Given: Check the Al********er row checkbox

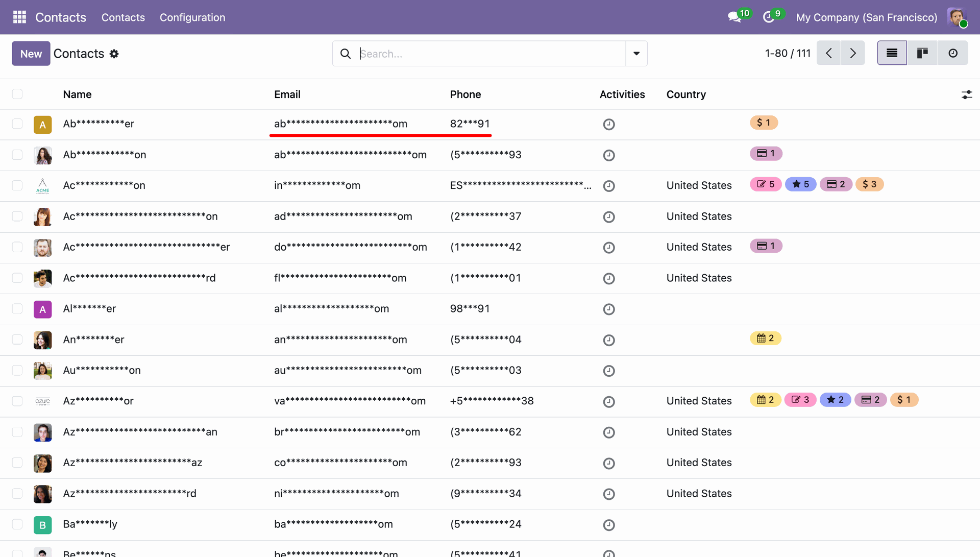Looking at the screenshot, I should 17,308.
